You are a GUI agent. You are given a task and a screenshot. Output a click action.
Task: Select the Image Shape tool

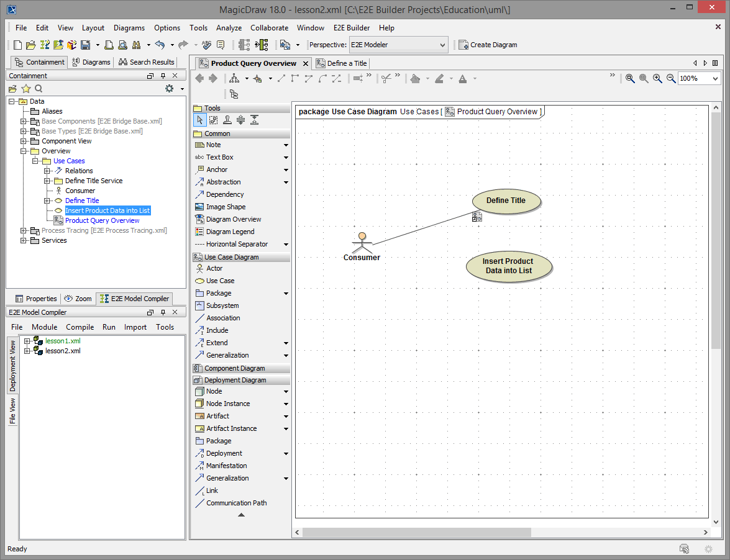(x=225, y=207)
